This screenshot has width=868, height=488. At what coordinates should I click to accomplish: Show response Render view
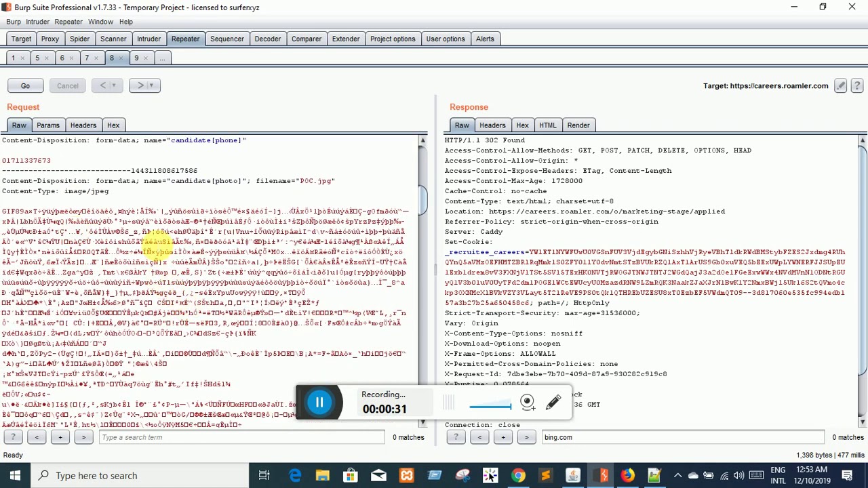(x=578, y=125)
